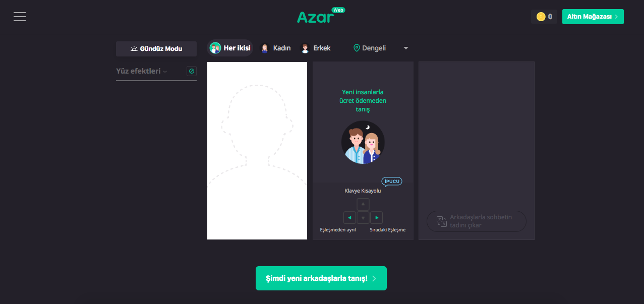The width and height of the screenshot is (644, 304).
Task: Select the Her ikisi gender option
Action: coord(230,48)
